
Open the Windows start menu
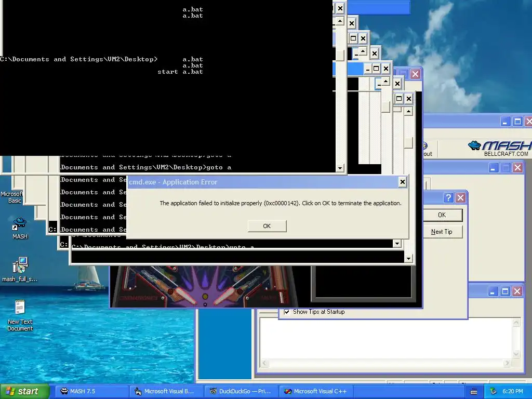tap(25, 391)
